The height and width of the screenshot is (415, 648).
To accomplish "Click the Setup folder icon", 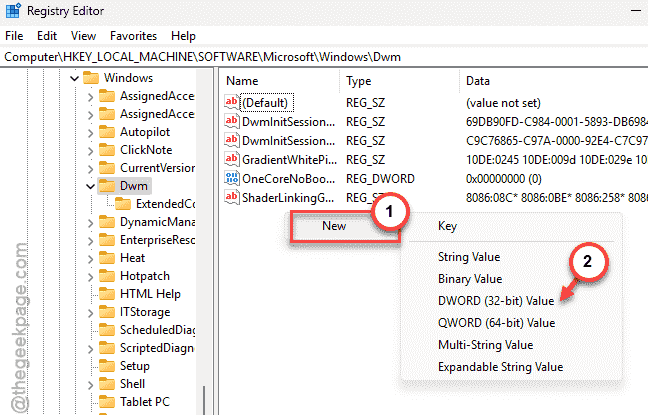I will 107,366.
